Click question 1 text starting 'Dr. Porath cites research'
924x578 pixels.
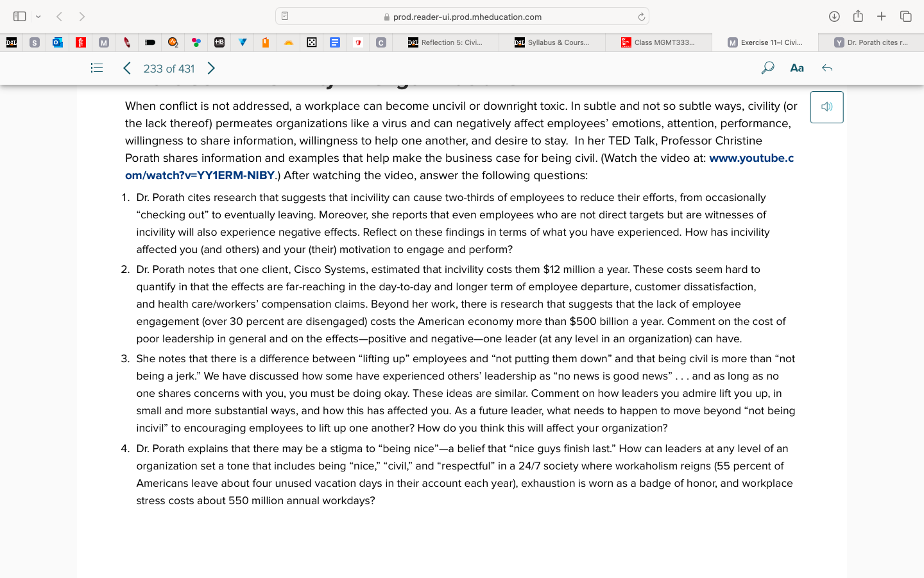pos(453,223)
